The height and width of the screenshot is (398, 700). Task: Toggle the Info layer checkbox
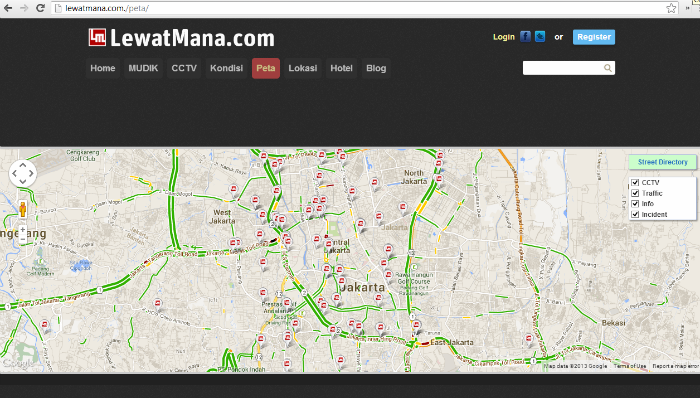635,204
